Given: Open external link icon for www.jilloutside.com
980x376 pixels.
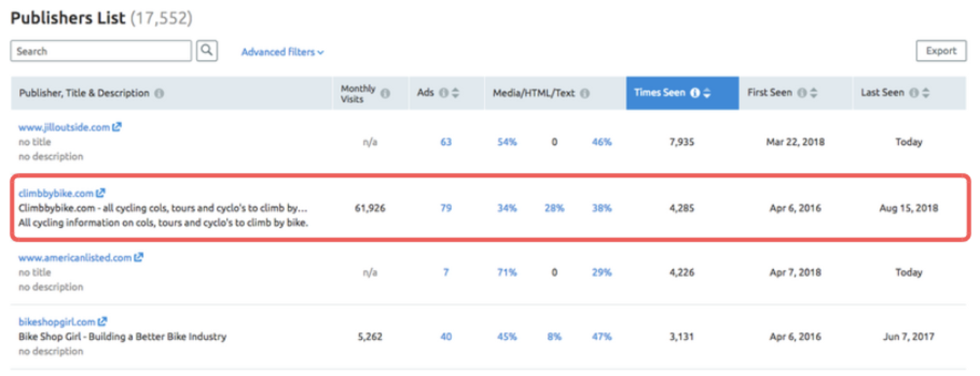Looking at the screenshot, I should [117, 127].
